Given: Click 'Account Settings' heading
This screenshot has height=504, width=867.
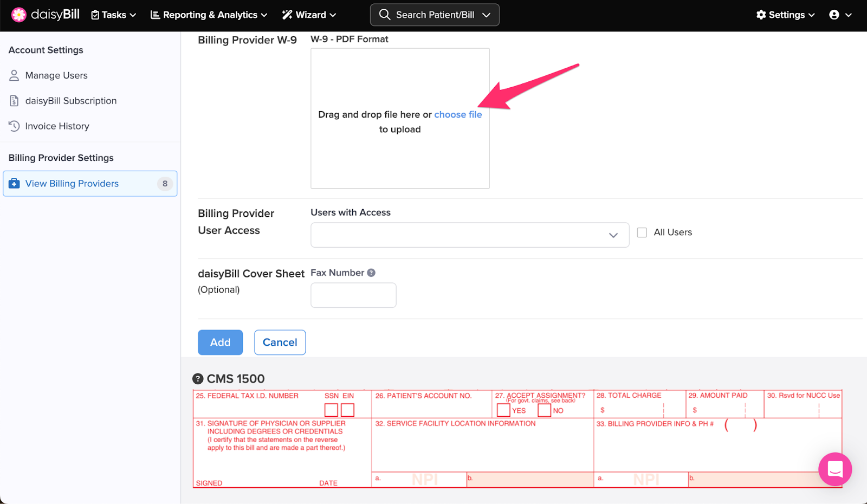Looking at the screenshot, I should [46, 50].
